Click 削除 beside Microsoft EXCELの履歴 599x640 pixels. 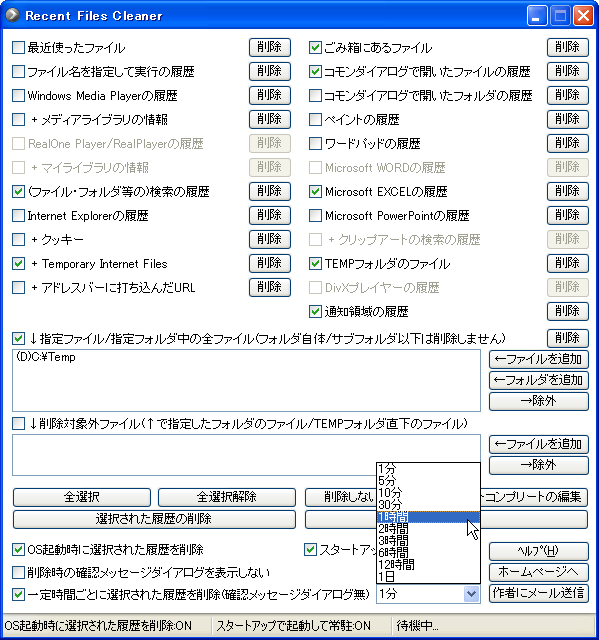point(568,191)
